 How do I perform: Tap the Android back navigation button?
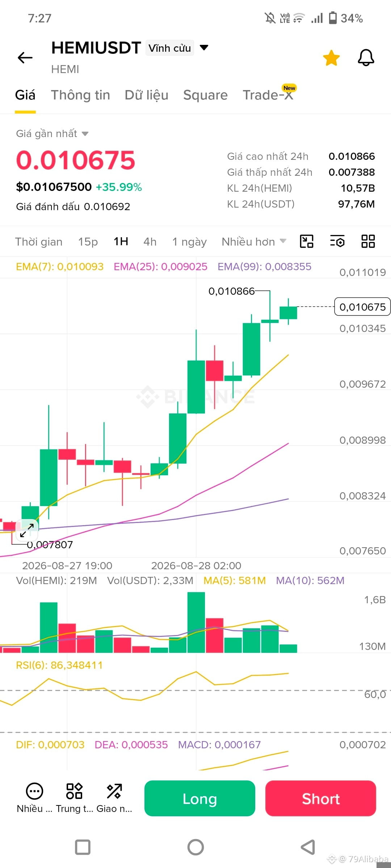point(308,847)
